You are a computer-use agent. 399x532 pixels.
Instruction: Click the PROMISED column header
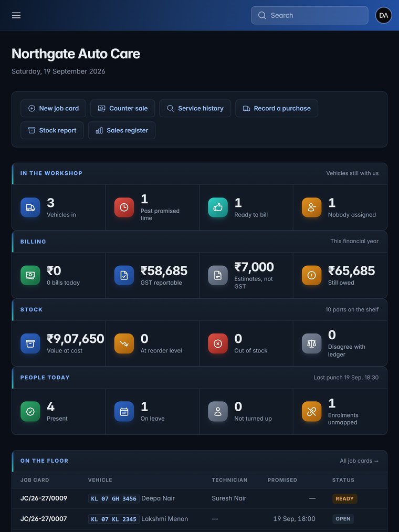pos(282,480)
